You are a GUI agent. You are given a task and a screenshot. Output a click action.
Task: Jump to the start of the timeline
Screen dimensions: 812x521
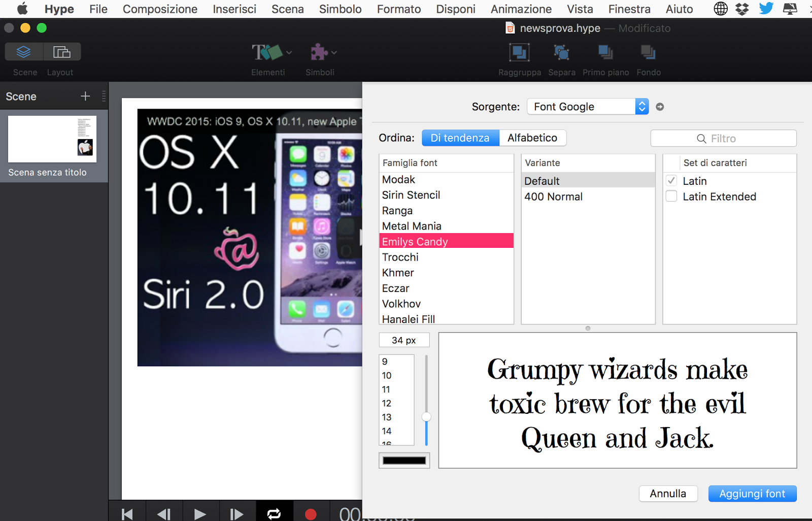coord(127,514)
